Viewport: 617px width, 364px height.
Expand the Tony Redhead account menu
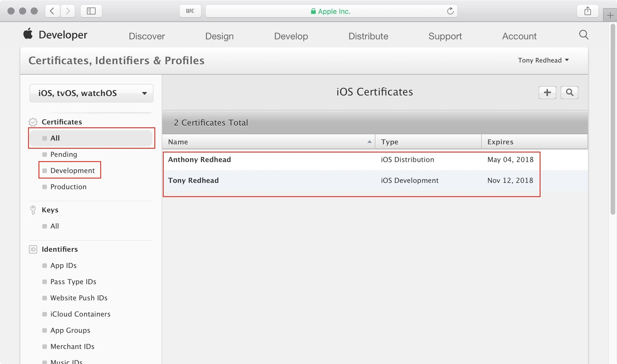click(x=543, y=60)
